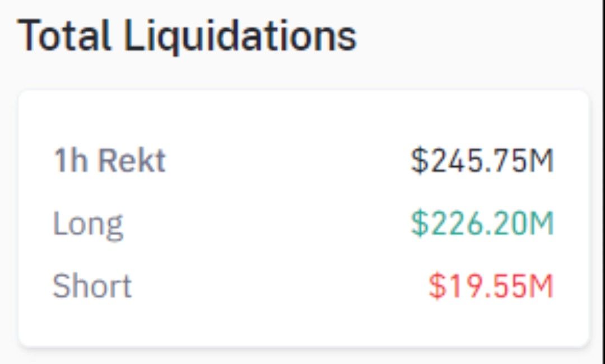Click empty space between 1h Rekt and $245.75M
This screenshot has width=605, height=364.
click(287, 160)
